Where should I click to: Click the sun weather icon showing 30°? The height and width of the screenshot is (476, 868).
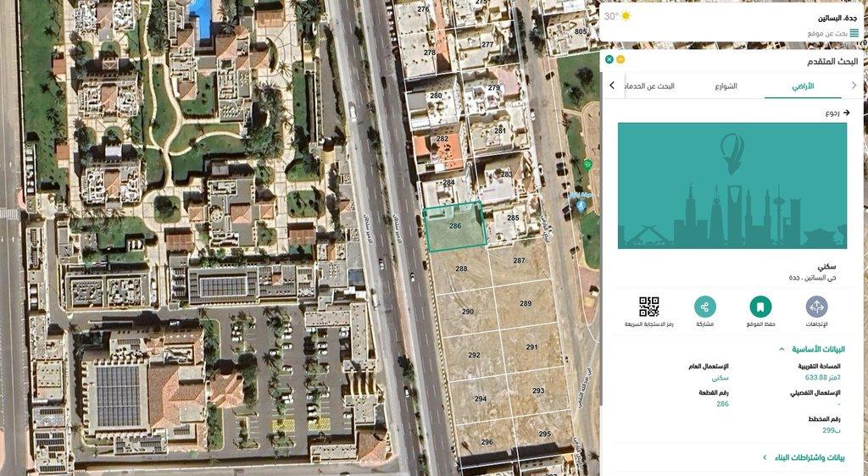tap(626, 16)
